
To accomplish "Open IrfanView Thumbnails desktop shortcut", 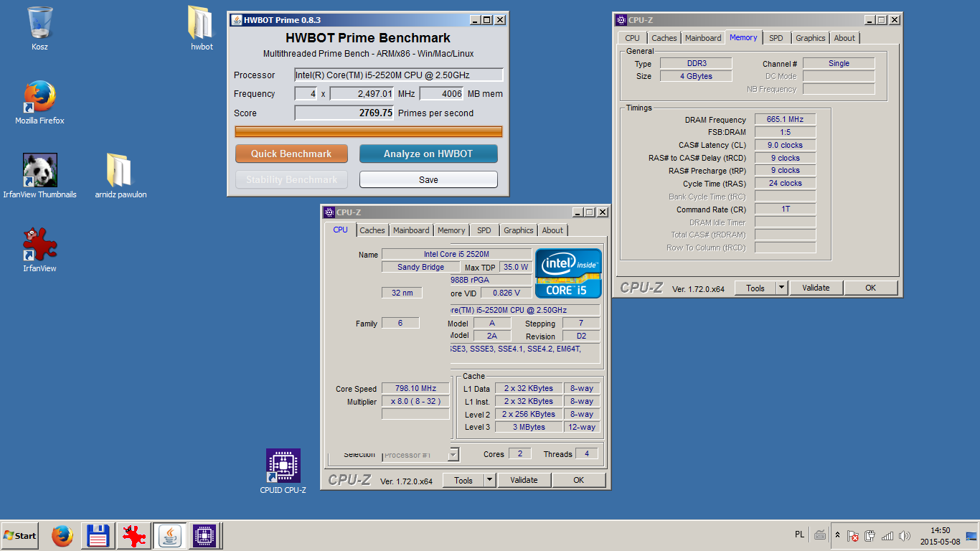I will point(40,176).
